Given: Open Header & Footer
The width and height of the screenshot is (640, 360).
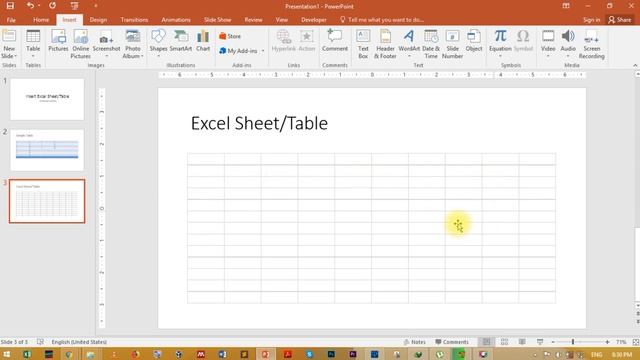Looking at the screenshot, I should click(385, 44).
